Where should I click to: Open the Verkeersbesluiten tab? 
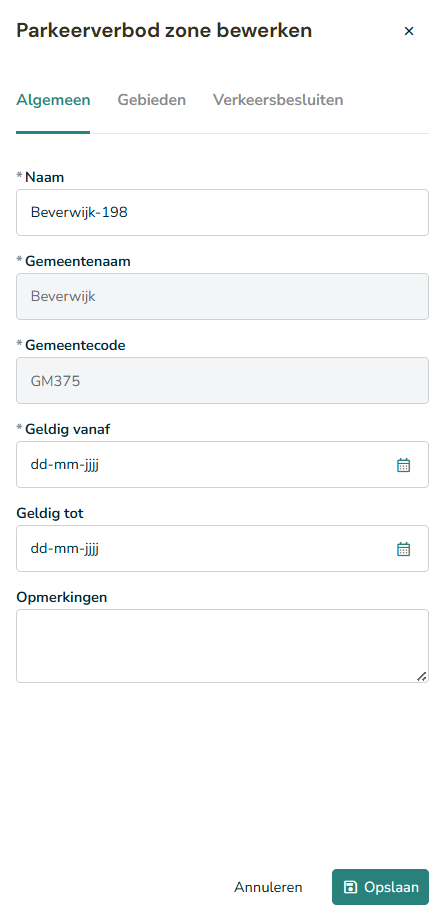coord(278,100)
